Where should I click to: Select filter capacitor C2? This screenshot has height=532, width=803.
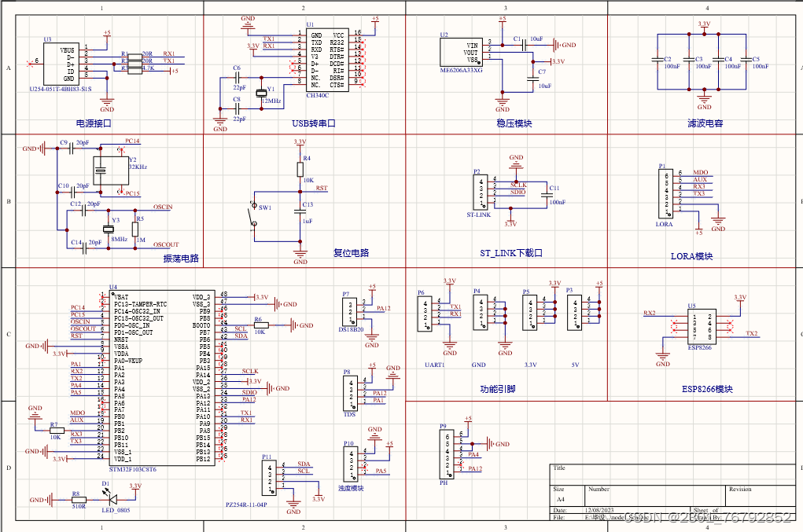point(658,60)
